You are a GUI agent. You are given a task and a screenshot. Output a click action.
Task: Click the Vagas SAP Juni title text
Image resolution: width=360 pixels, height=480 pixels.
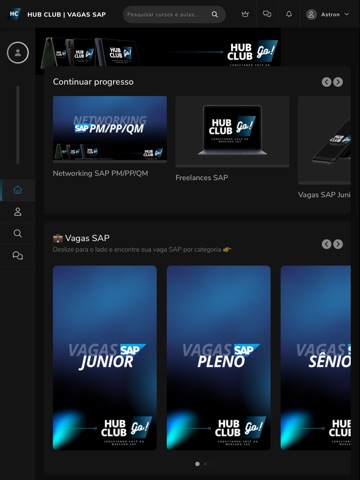click(324, 195)
